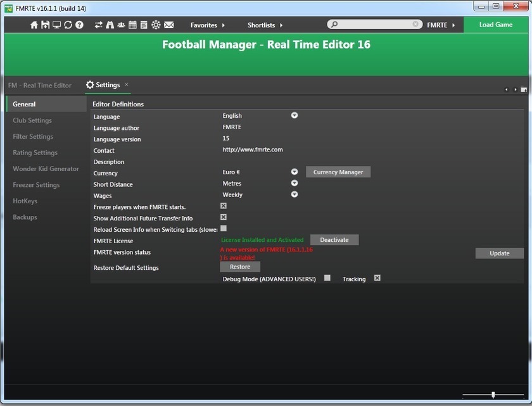Viewport: 532px width, 406px height.
Task: Open Filter Settings section
Action: pyautogui.click(x=33, y=136)
